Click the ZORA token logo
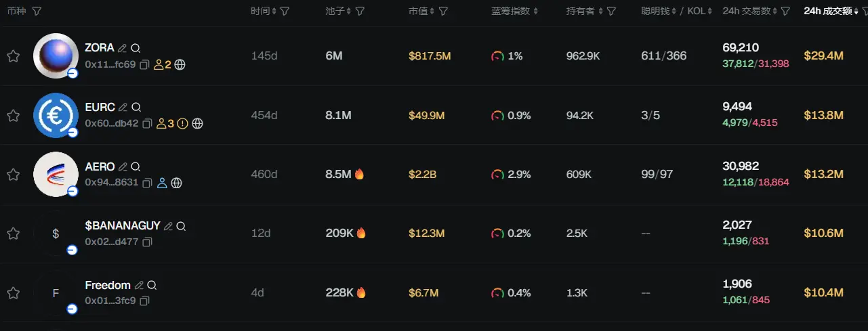Image resolution: width=868 pixels, height=331 pixels. (x=56, y=56)
